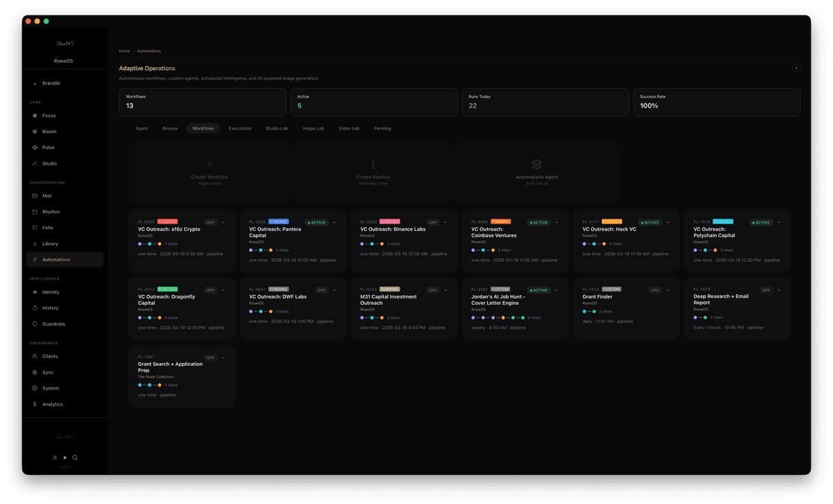Click the search icon at the sidebar bottom
The height and width of the screenshot is (504, 833).
[x=75, y=457]
